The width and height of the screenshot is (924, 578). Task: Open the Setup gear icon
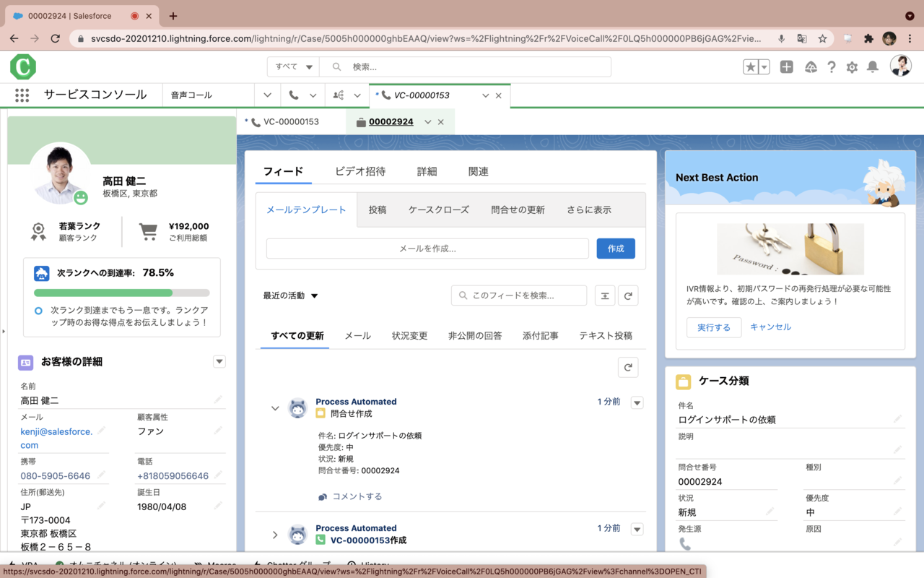point(852,67)
